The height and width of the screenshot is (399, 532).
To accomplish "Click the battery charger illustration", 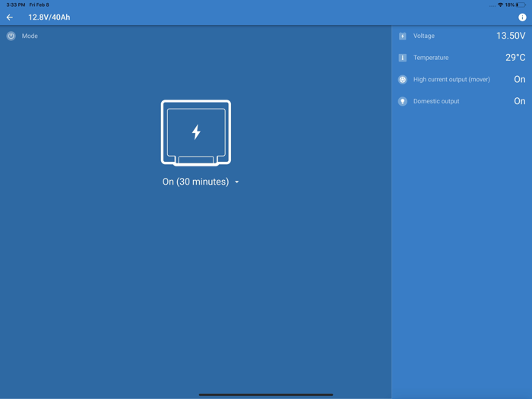I will pos(196,133).
